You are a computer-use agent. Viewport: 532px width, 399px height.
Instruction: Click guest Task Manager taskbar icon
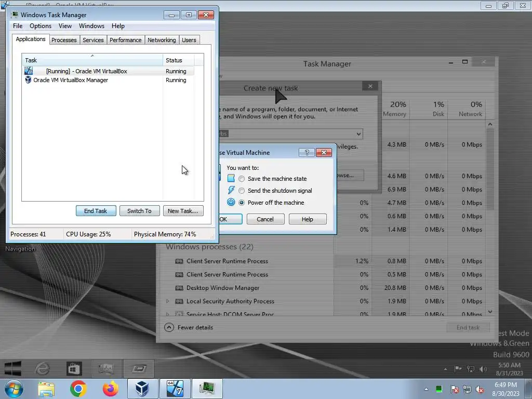106,368
